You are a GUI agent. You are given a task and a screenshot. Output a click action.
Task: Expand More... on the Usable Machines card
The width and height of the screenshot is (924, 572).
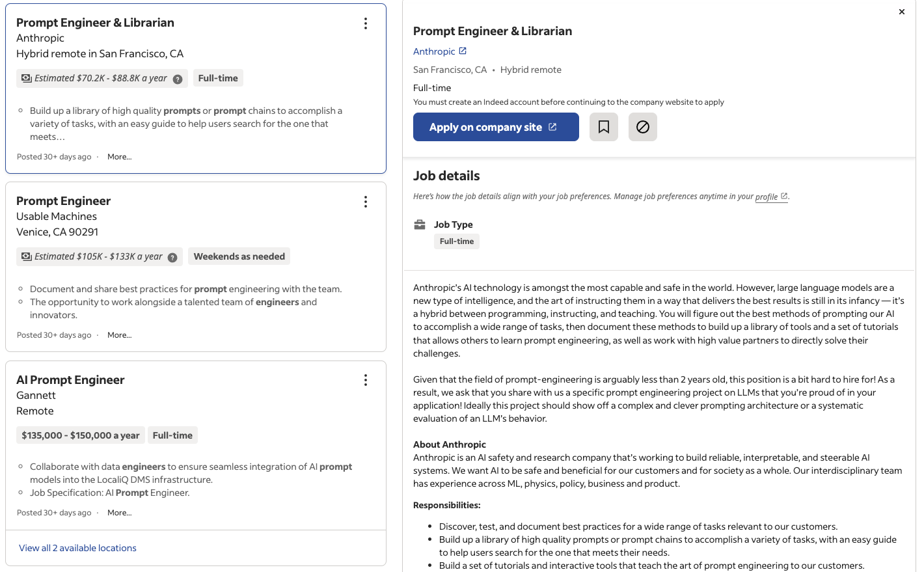click(x=120, y=335)
